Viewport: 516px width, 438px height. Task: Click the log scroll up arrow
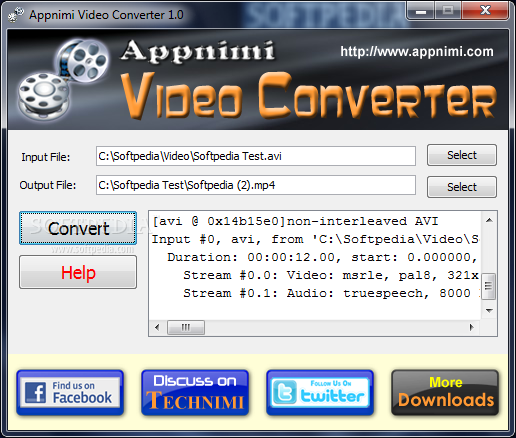489,220
